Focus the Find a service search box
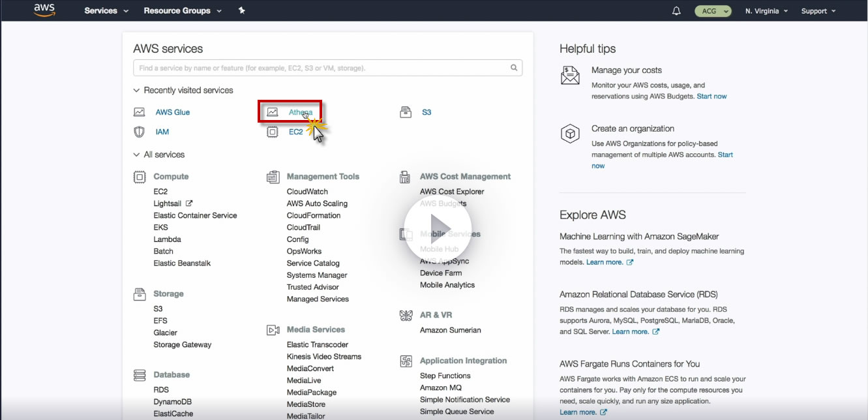868x420 pixels. [327, 68]
